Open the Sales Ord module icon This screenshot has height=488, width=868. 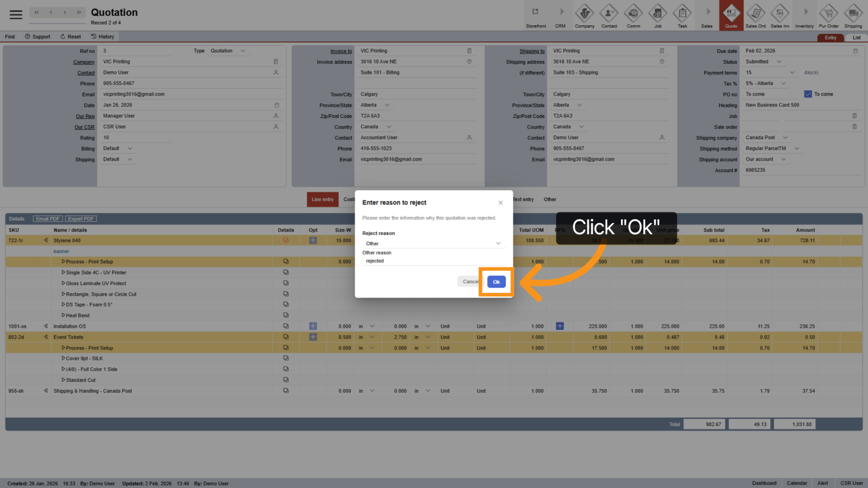coord(755,15)
